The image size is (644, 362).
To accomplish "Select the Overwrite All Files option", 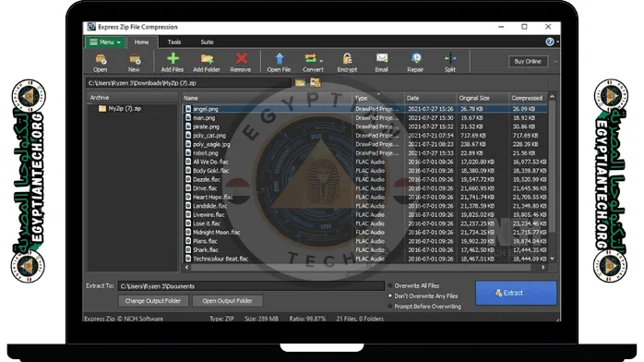I will [390, 285].
